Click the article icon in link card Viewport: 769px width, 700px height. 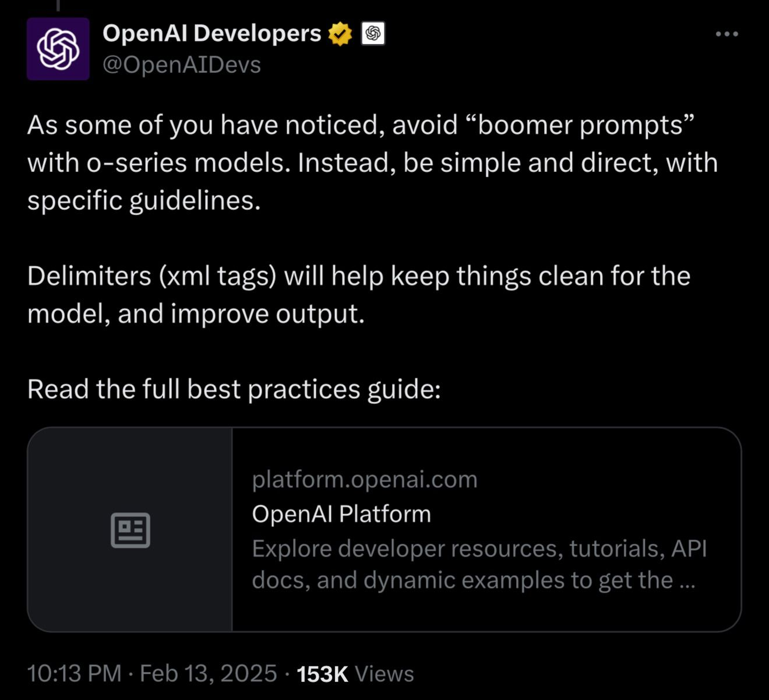[x=130, y=530]
